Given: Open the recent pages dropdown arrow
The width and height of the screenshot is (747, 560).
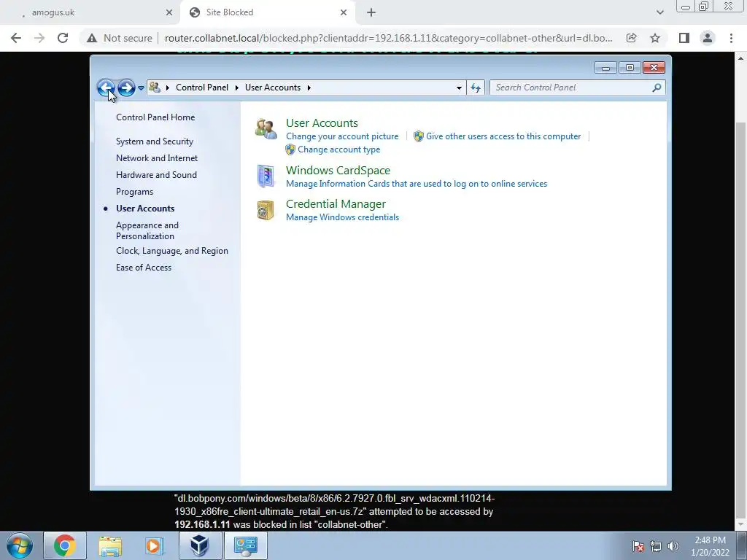Looking at the screenshot, I should tap(141, 87).
